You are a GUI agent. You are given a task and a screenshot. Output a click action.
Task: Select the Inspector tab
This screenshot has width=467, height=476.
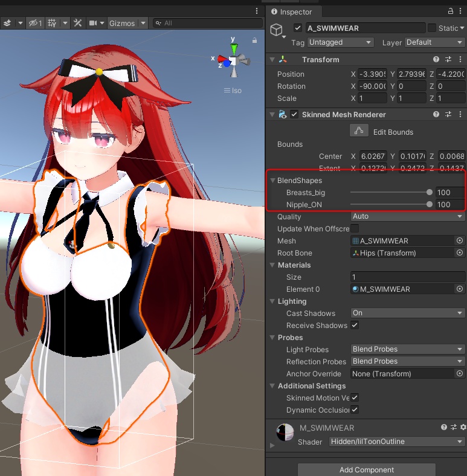click(291, 12)
